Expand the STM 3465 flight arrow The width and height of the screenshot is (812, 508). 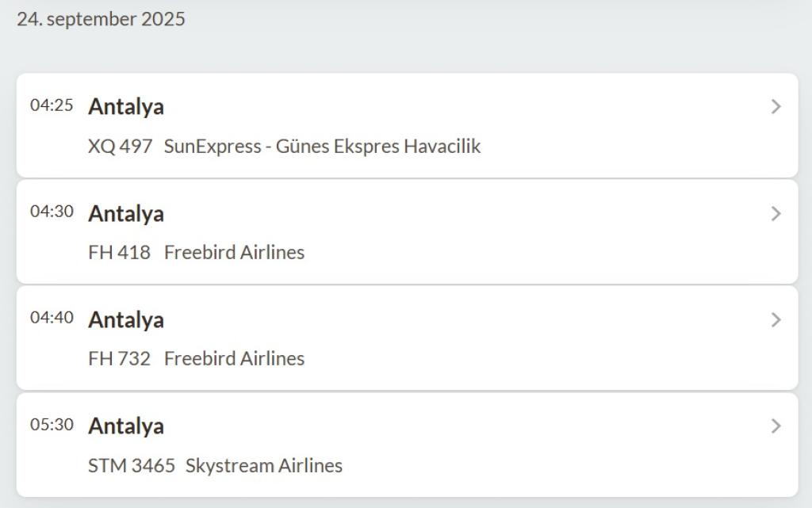(776, 426)
